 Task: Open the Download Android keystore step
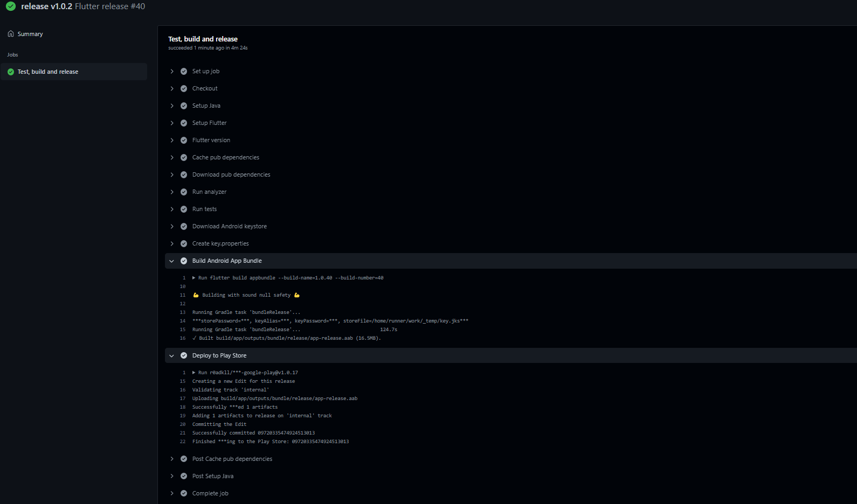229,226
